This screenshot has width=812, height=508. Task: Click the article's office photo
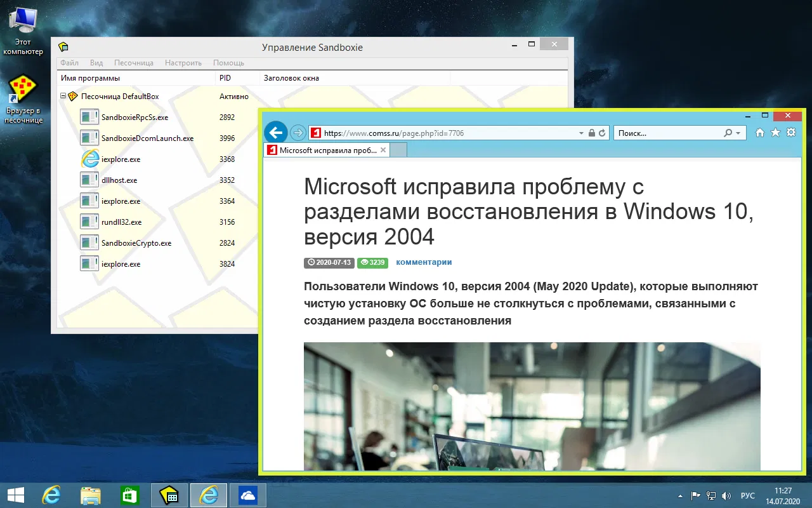(x=532, y=406)
